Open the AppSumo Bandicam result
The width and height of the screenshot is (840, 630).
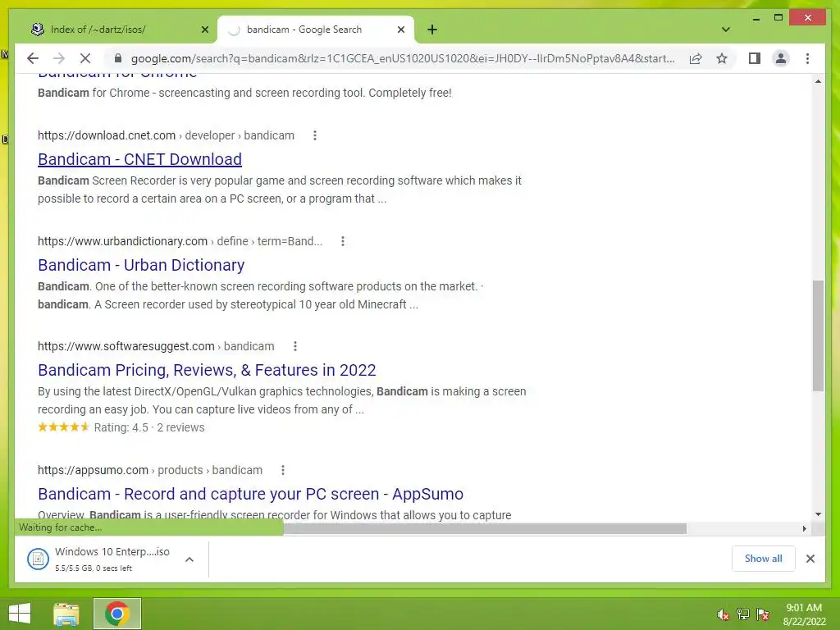(x=251, y=494)
